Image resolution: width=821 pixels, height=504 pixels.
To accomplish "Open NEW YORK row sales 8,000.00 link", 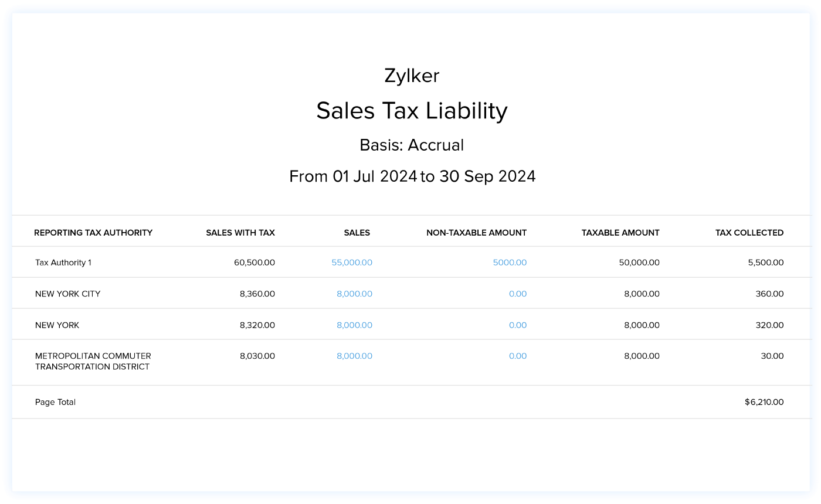I will coord(354,325).
